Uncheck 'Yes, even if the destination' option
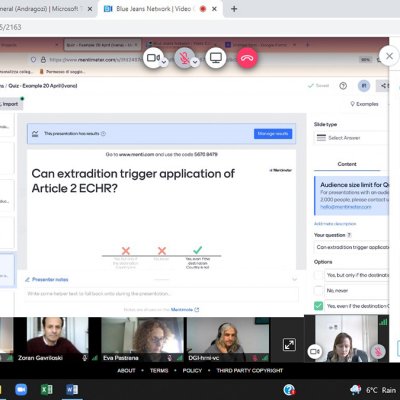The height and width of the screenshot is (400, 400). coord(319,306)
